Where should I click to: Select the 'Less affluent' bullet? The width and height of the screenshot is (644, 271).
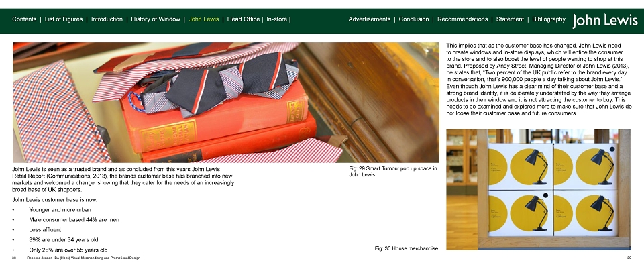(x=45, y=230)
